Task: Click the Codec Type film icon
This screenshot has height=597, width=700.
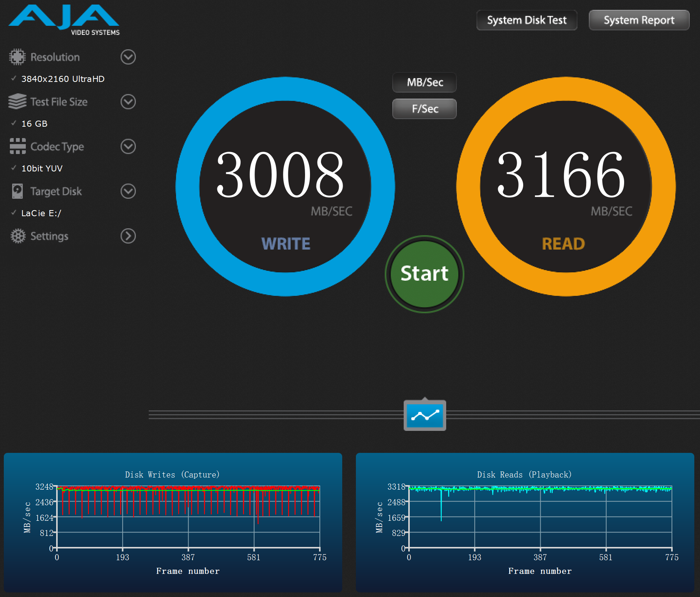Action: click(x=17, y=146)
